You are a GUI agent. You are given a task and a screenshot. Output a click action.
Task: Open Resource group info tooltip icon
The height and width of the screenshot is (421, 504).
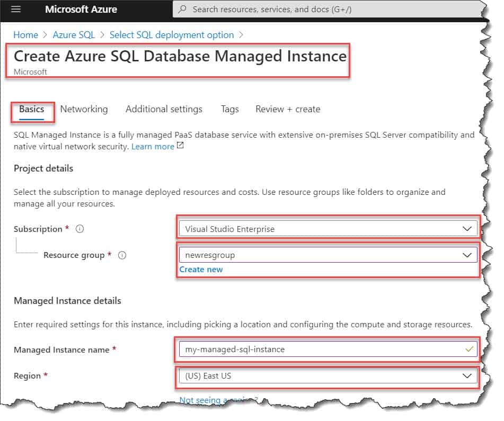(122, 256)
